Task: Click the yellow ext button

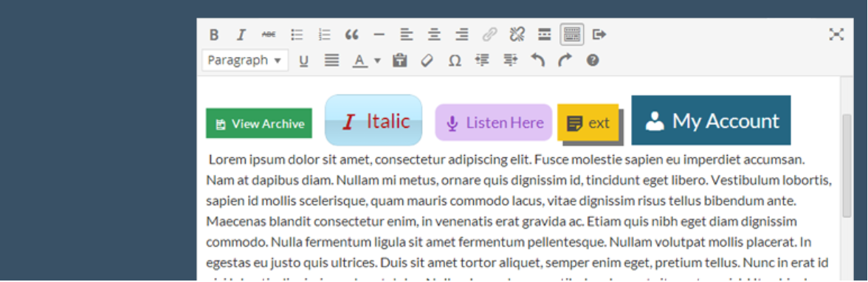Action: tap(588, 122)
